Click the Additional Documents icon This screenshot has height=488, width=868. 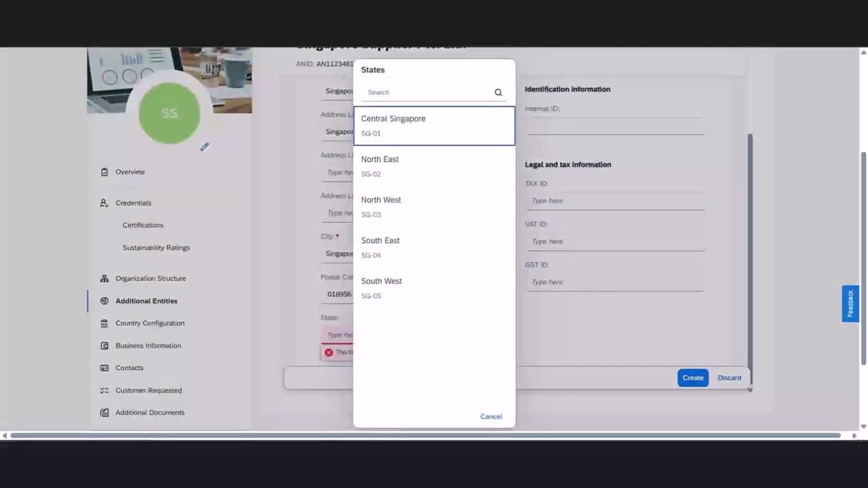pos(104,413)
